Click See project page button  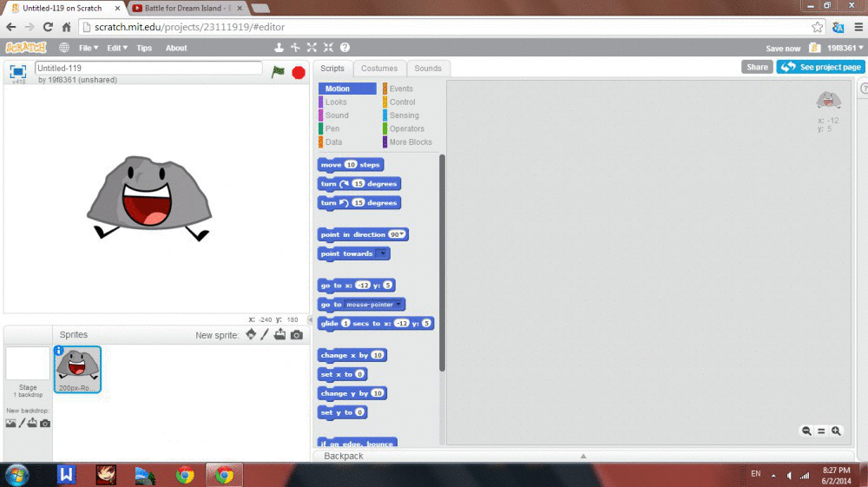pyautogui.click(x=820, y=67)
